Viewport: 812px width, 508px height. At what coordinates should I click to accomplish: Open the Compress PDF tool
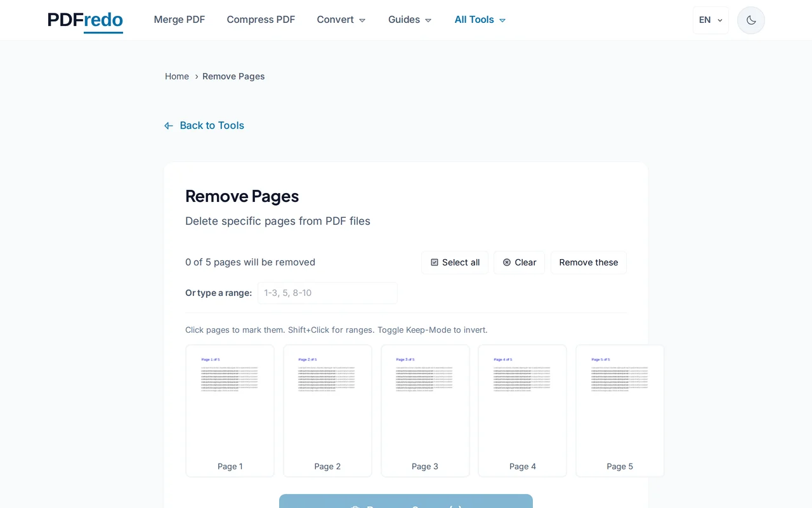pyautogui.click(x=261, y=20)
